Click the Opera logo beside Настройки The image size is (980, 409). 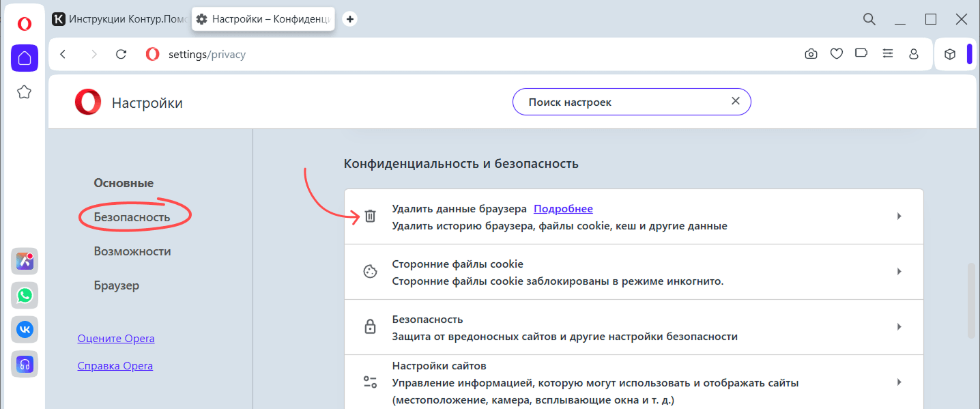pyautogui.click(x=88, y=103)
